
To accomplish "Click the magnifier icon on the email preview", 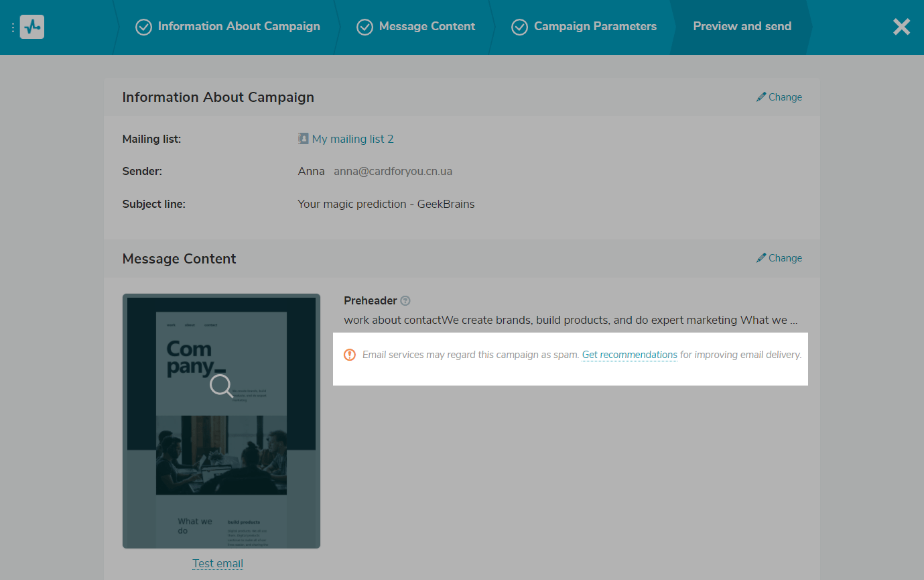I will [221, 386].
